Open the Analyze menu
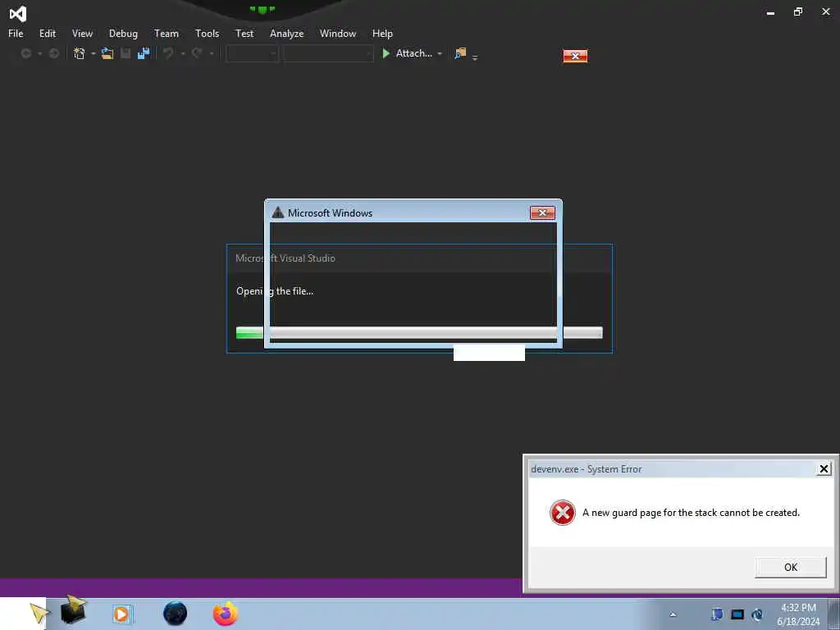The height and width of the screenshot is (630, 840). (286, 33)
